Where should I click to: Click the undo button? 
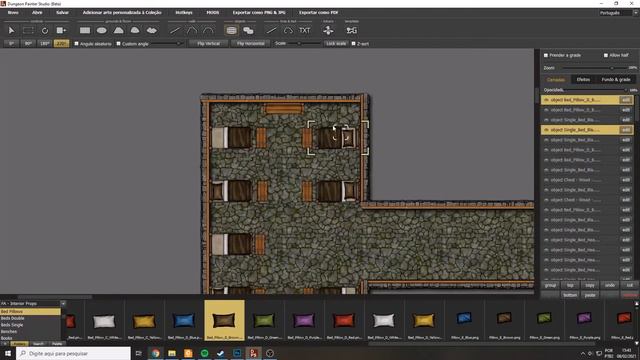click(x=610, y=285)
